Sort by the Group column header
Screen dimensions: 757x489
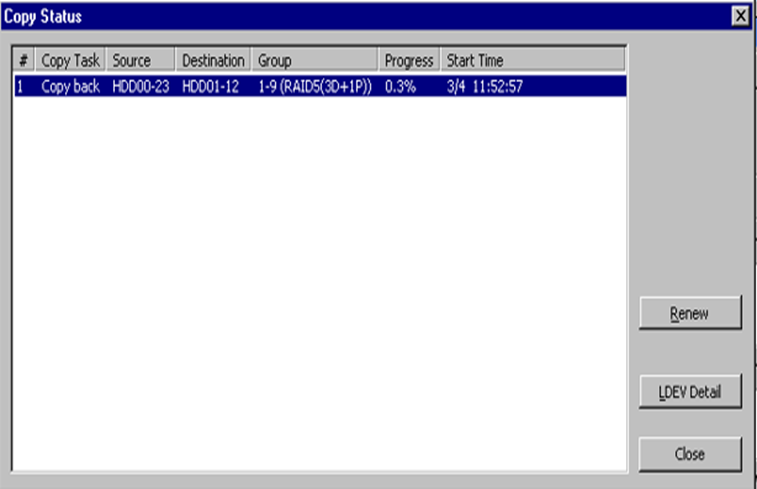(x=315, y=60)
